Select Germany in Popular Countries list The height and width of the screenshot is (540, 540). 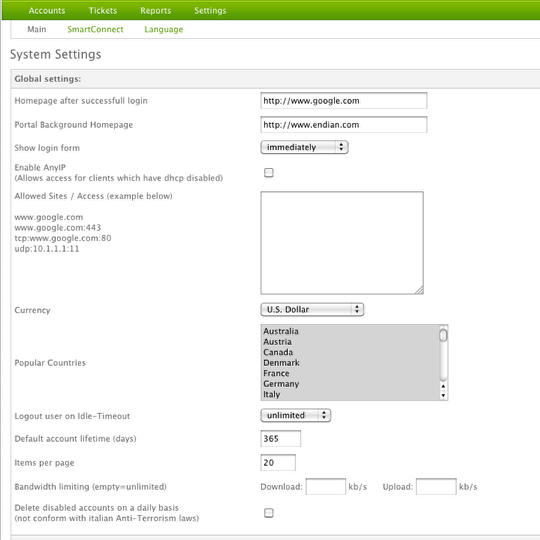[x=350, y=384]
